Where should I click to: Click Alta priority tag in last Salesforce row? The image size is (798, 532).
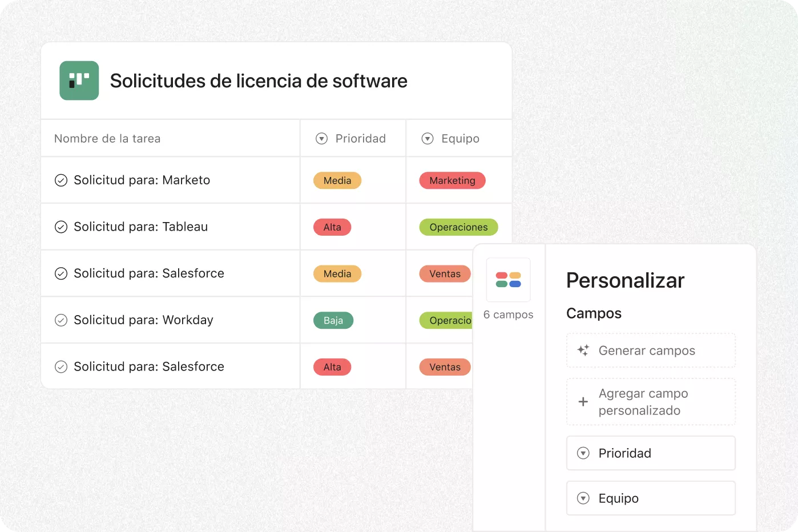(x=332, y=367)
